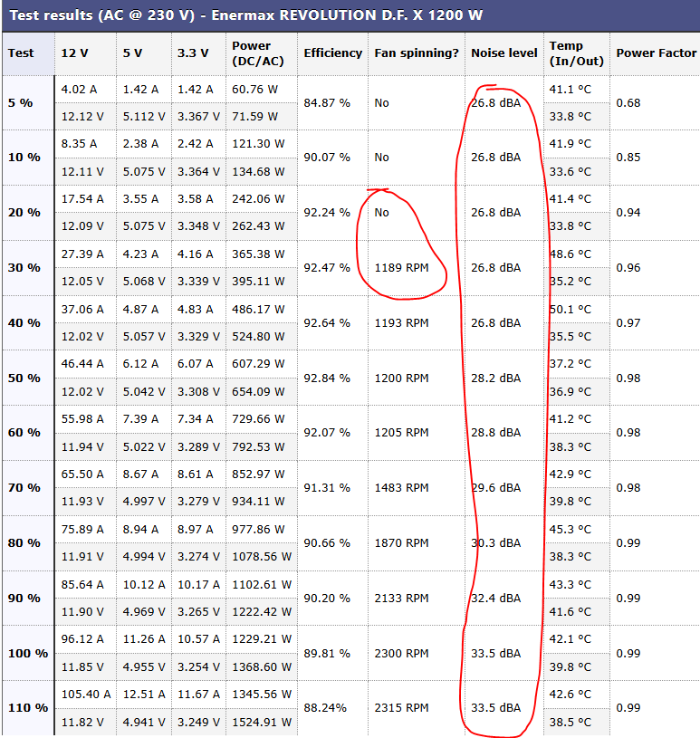Click the 1483 RPM fan speed
700x738 pixels.
[401, 487]
